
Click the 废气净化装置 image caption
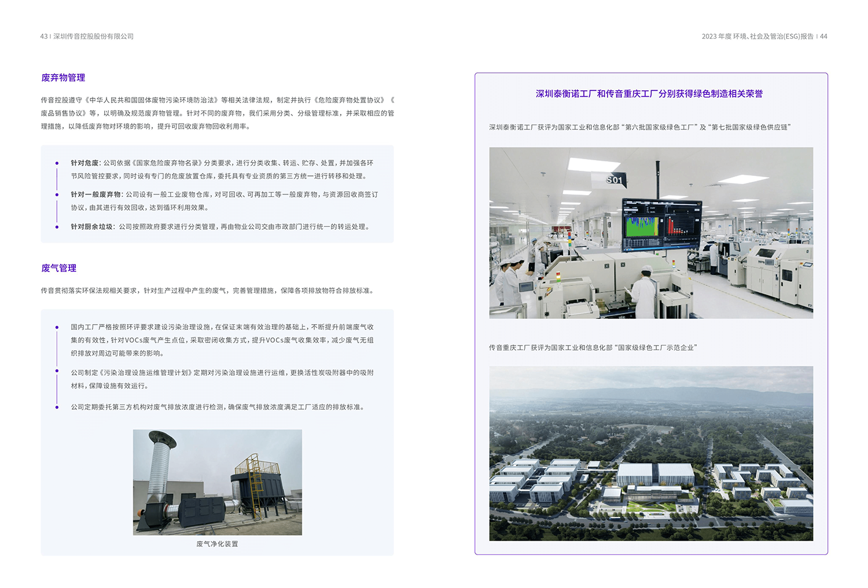pos(217,544)
